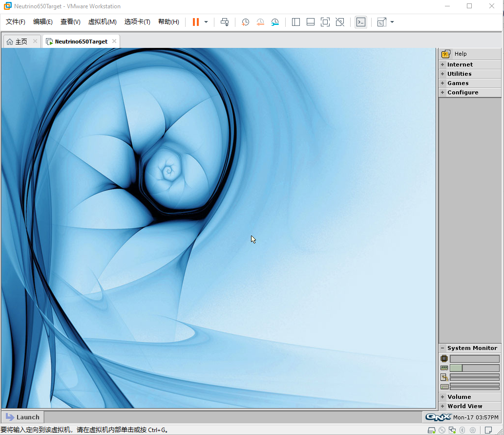Click the disk activity icon in System Monitor
The height and width of the screenshot is (435, 504).
pyautogui.click(x=444, y=387)
